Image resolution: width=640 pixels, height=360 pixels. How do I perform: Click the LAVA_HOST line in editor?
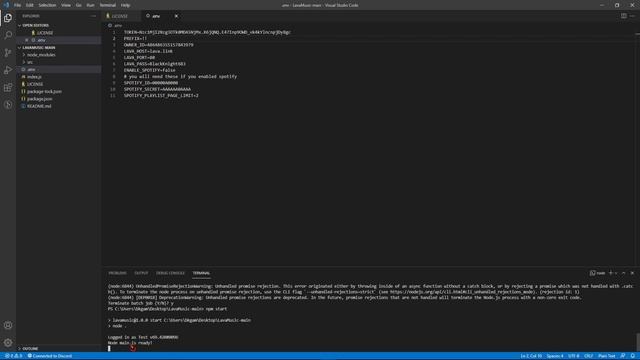[148, 51]
